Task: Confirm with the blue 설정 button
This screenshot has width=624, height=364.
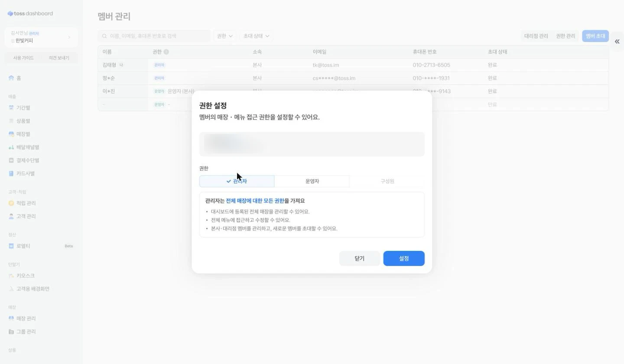Action: point(404,258)
